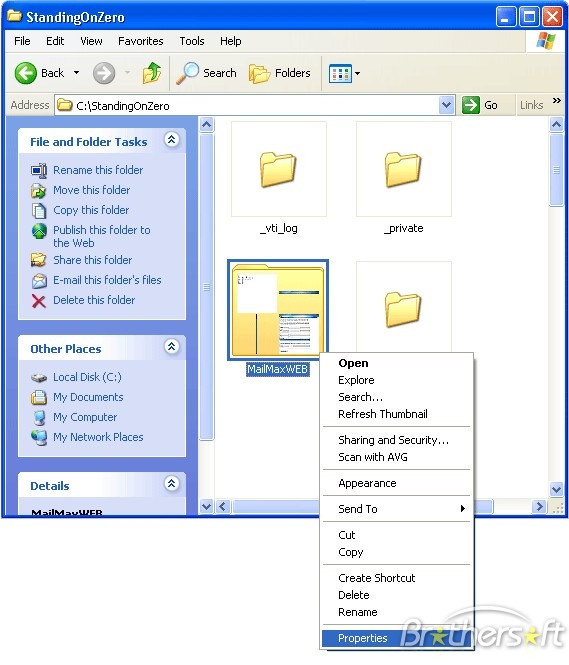Click the Local Disk (C:) drive icon
The image size is (569, 665).
click(39, 377)
